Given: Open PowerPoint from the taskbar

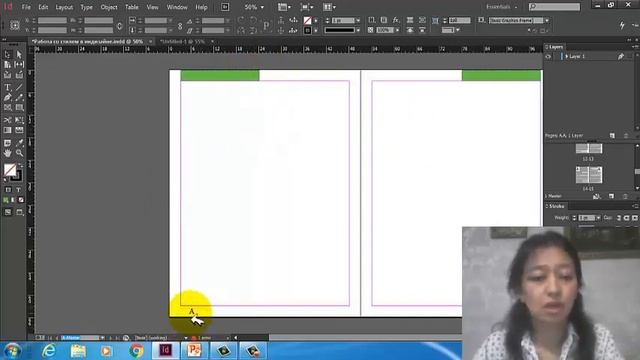Looking at the screenshot, I should [x=194, y=351].
